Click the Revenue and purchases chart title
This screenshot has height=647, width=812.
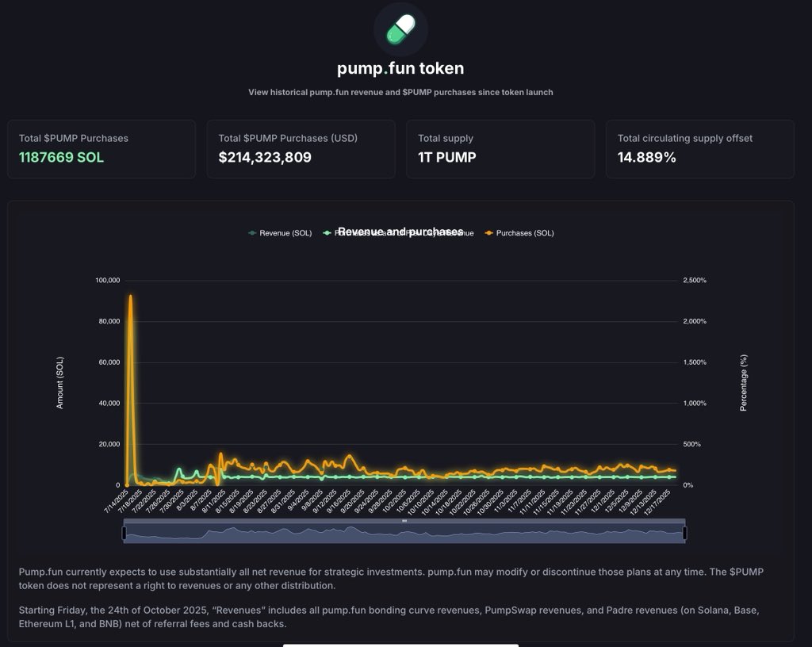point(400,232)
